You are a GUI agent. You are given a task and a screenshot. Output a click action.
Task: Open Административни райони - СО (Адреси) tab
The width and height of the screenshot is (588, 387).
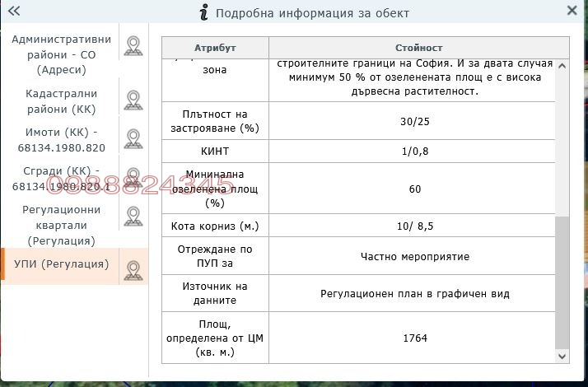(x=62, y=54)
